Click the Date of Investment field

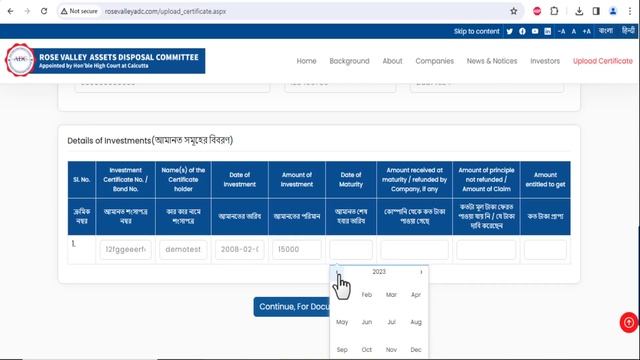pyautogui.click(x=240, y=249)
